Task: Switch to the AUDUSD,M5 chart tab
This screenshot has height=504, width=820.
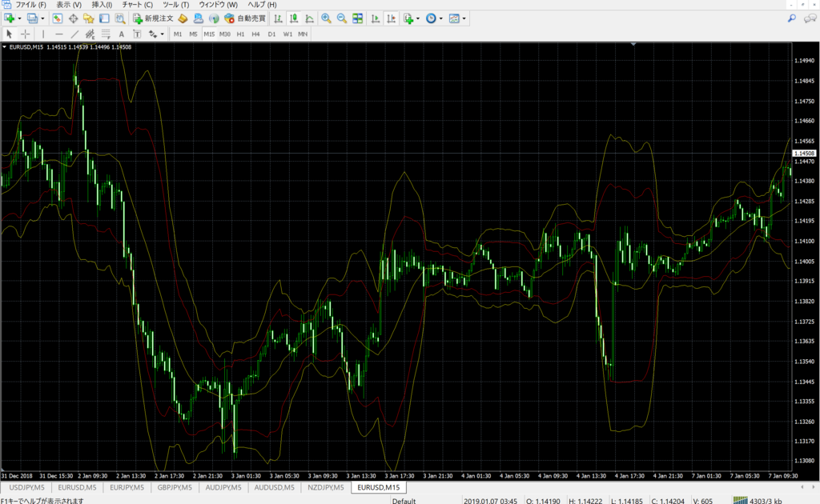Action: pos(275,488)
